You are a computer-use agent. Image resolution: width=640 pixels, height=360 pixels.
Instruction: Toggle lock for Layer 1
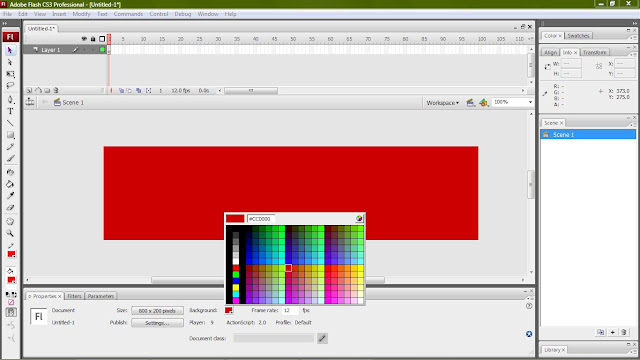[x=93, y=50]
